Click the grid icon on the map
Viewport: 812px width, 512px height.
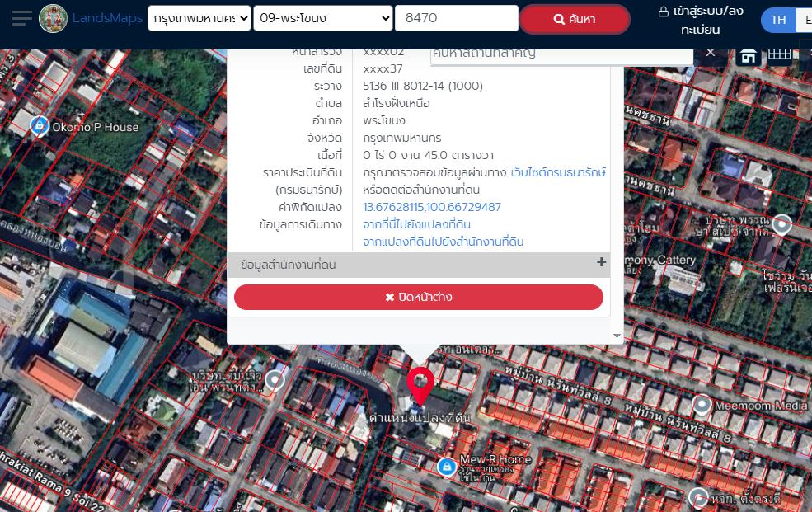[x=779, y=55]
